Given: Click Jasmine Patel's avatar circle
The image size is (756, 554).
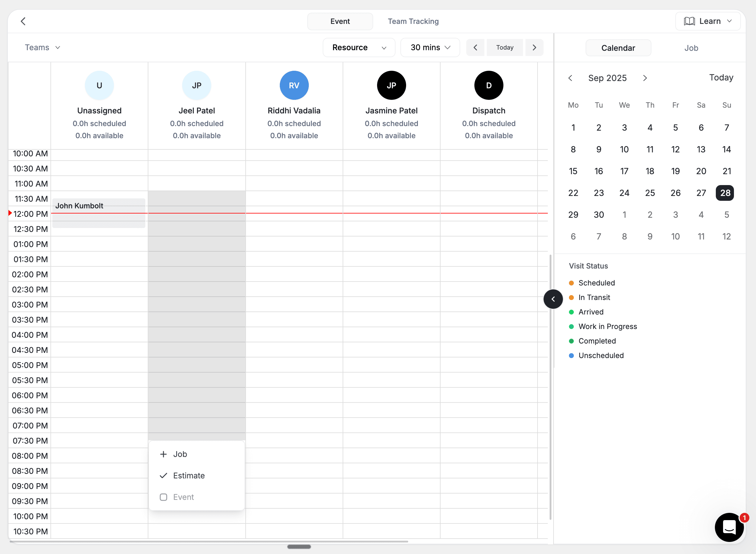Looking at the screenshot, I should (391, 85).
